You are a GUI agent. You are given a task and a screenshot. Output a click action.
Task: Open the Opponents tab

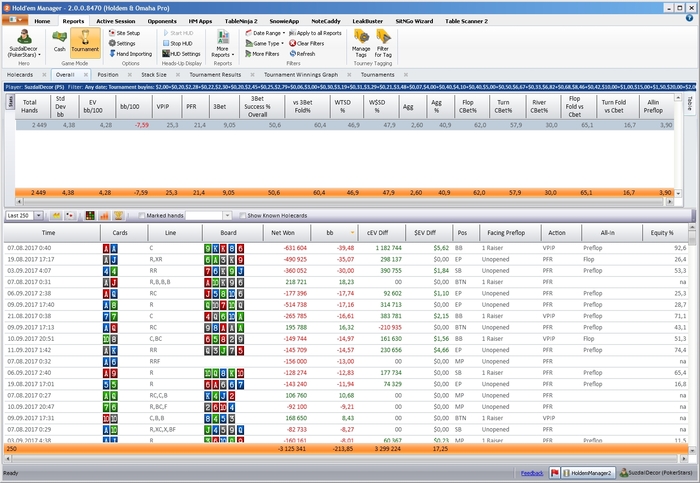coord(162,21)
